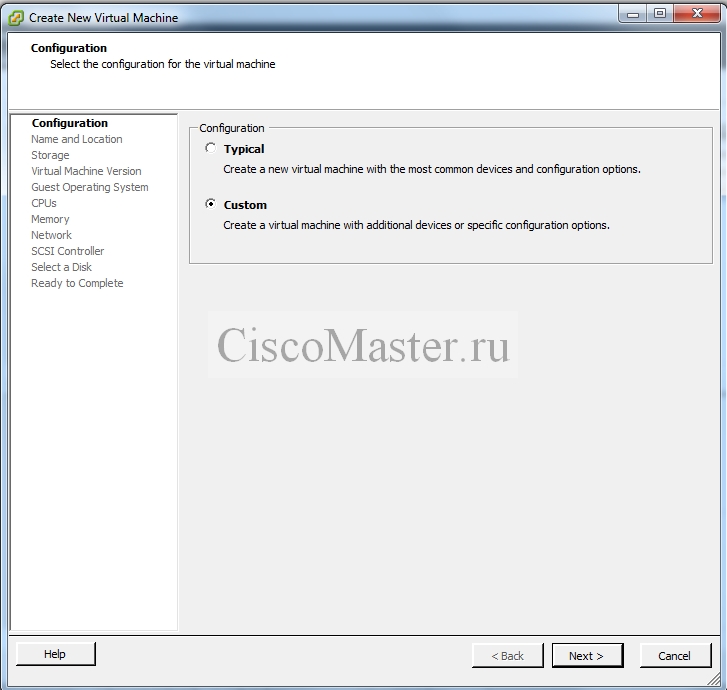Cancel the virtual machine wizard
This screenshot has height=690, width=727.
point(675,656)
